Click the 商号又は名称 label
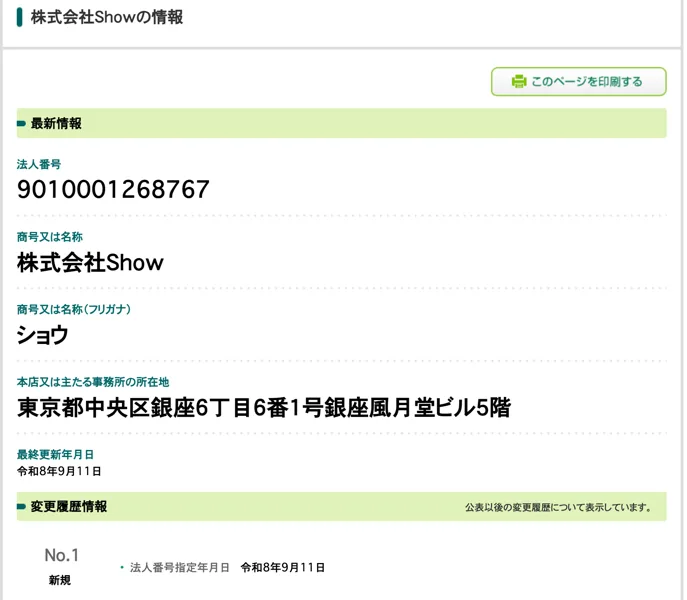687x600 pixels. (x=50, y=237)
